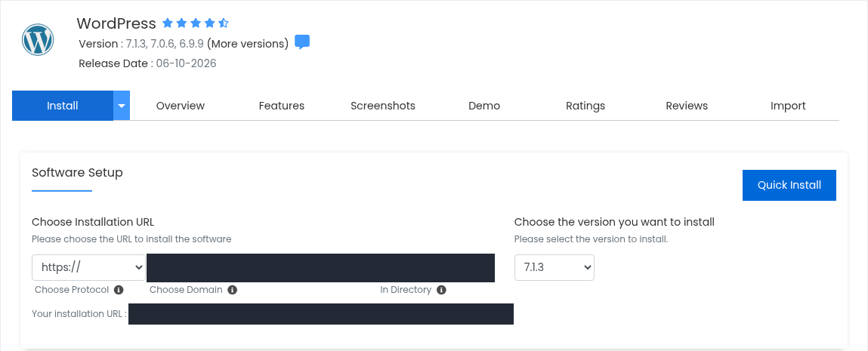Open the 7.1.3 version dropdown
Viewport: 868px width, 351px height.
554,267
